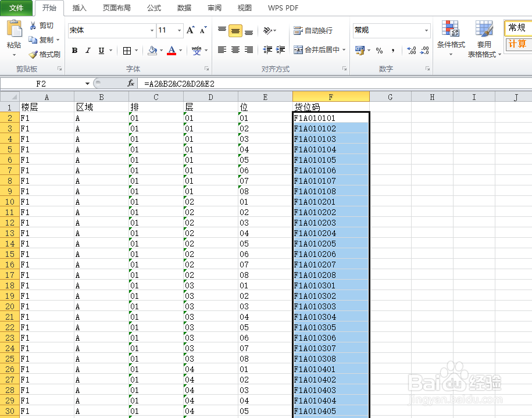This screenshot has width=532, height=418.
Task: Switch to the Insert (插入) tab
Action: tap(80, 8)
